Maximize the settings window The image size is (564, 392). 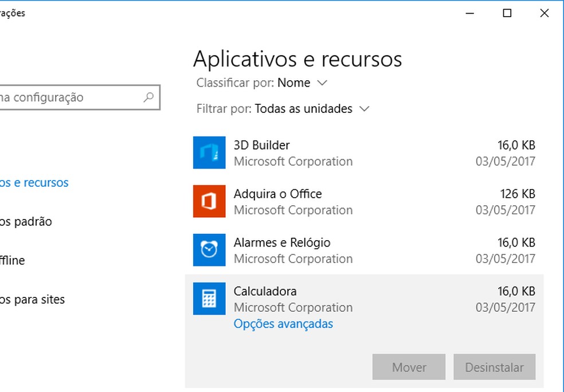pos(507,13)
